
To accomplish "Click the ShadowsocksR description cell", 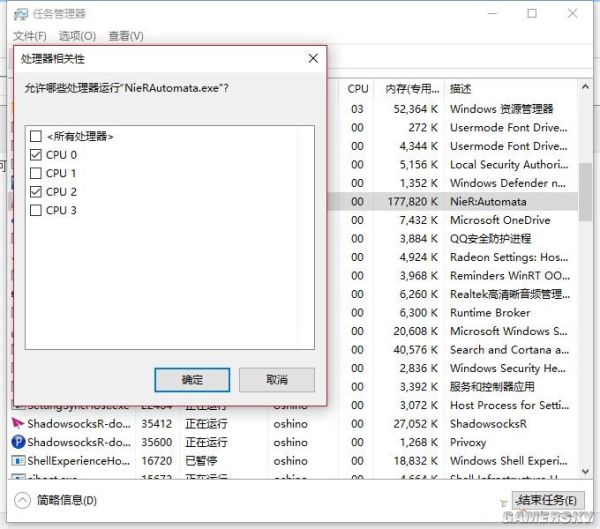I will coord(488,424).
